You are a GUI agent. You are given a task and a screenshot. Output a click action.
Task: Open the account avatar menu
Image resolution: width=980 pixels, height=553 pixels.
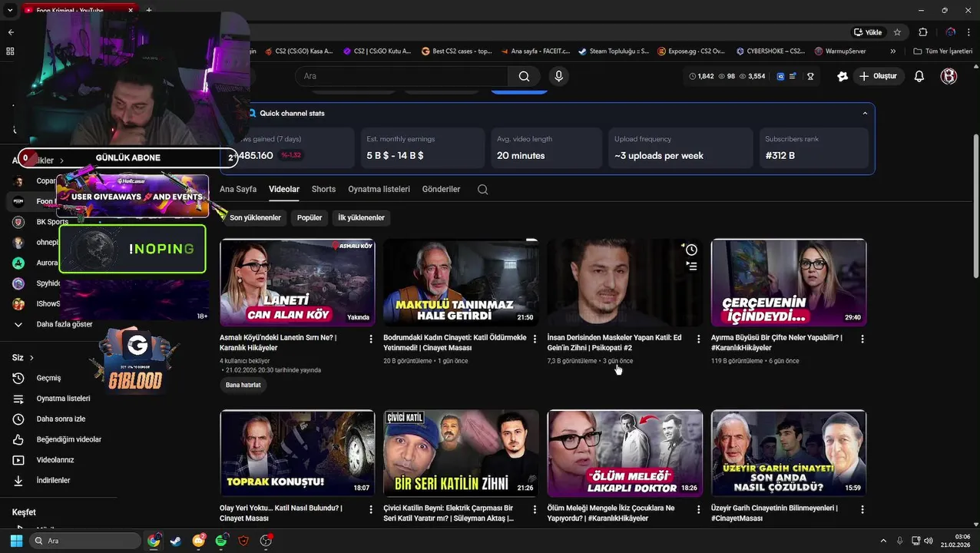click(949, 76)
